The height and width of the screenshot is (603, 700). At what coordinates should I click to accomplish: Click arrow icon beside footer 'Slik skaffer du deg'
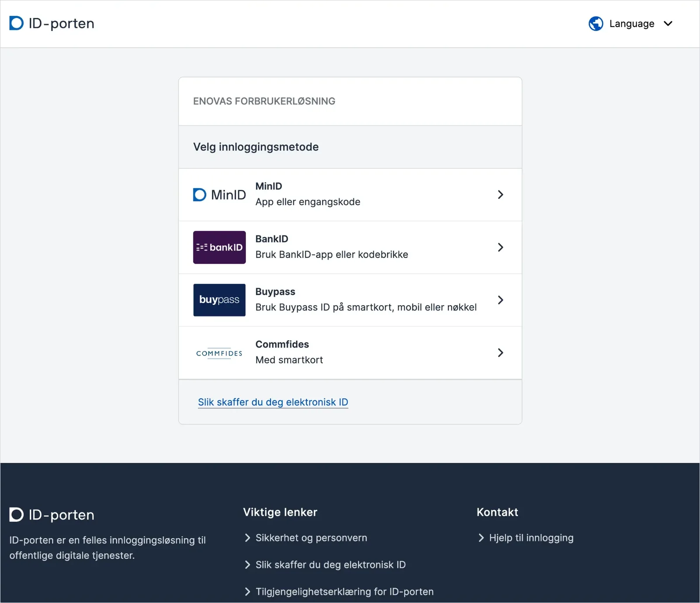point(247,565)
